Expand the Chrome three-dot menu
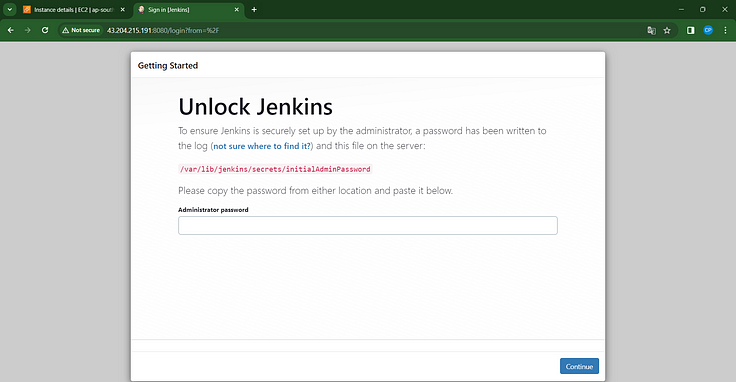The width and height of the screenshot is (736, 382). coord(725,30)
